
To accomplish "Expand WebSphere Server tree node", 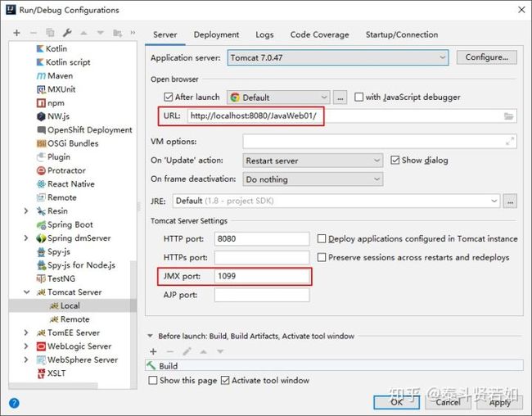I will pyautogui.click(x=26, y=360).
